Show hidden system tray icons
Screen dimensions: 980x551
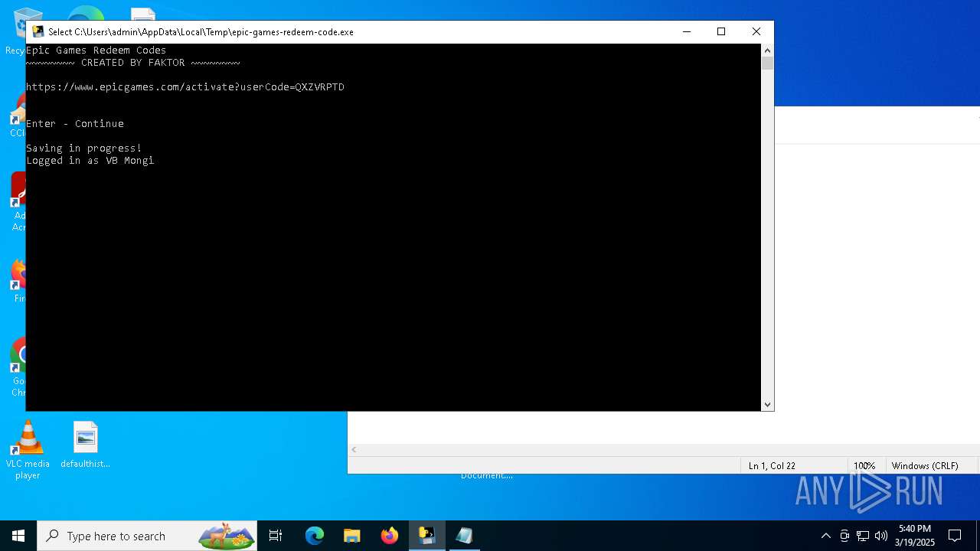pyautogui.click(x=825, y=536)
